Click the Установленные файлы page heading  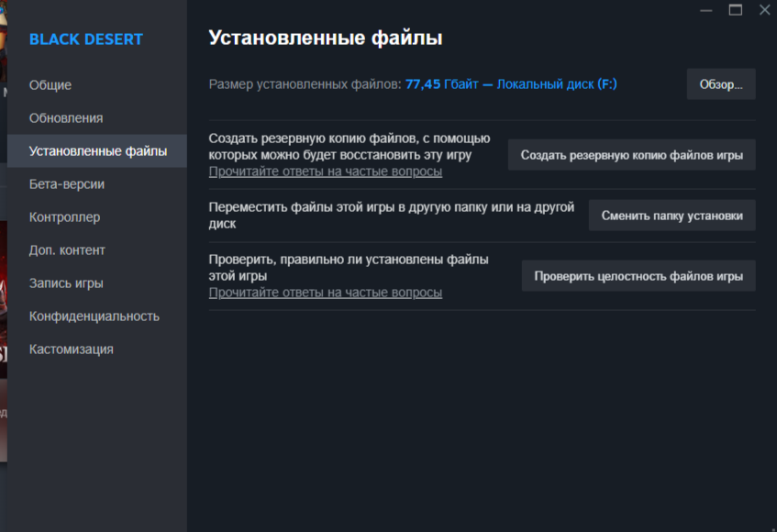[326, 38]
